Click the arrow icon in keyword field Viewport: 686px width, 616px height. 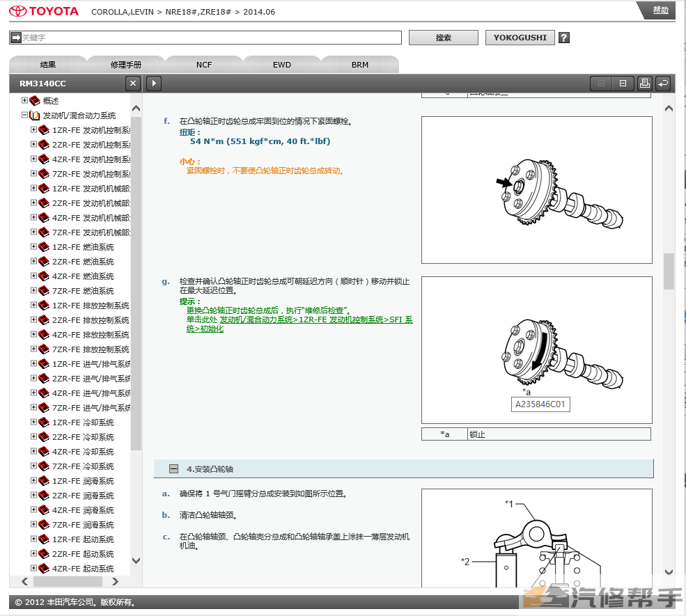pyautogui.click(x=16, y=38)
